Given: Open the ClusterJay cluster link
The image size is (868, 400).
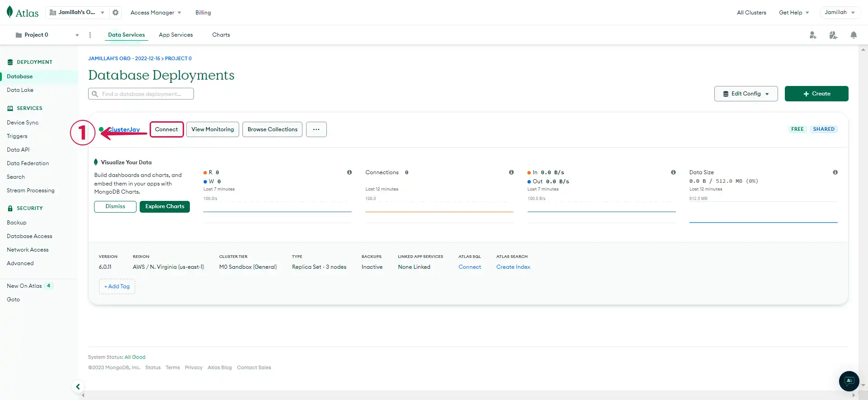Looking at the screenshot, I should (x=123, y=129).
